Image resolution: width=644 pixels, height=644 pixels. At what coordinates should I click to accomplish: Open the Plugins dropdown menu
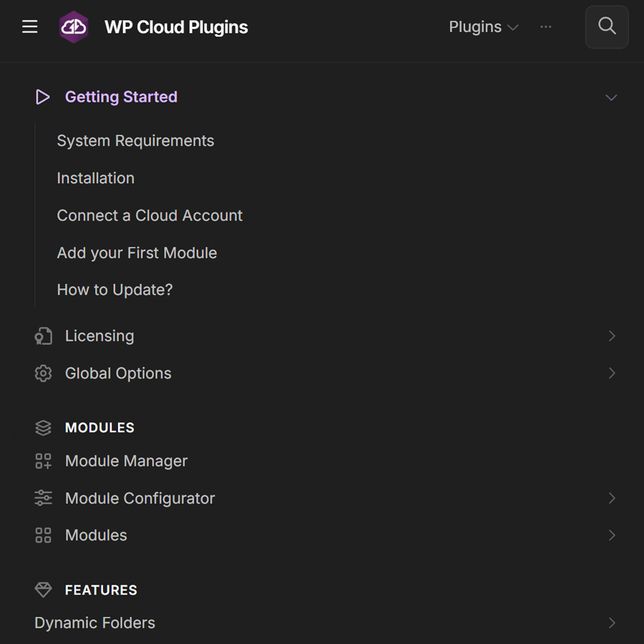(x=483, y=27)
